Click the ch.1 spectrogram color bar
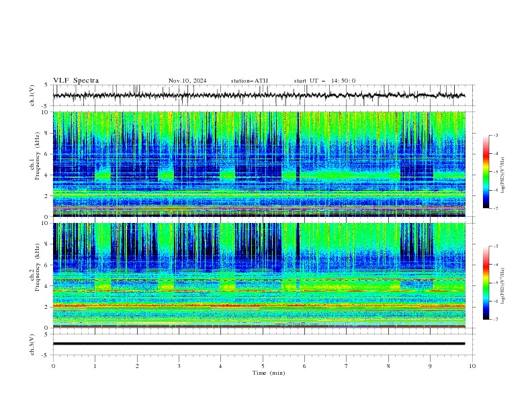 pos(486,171)
